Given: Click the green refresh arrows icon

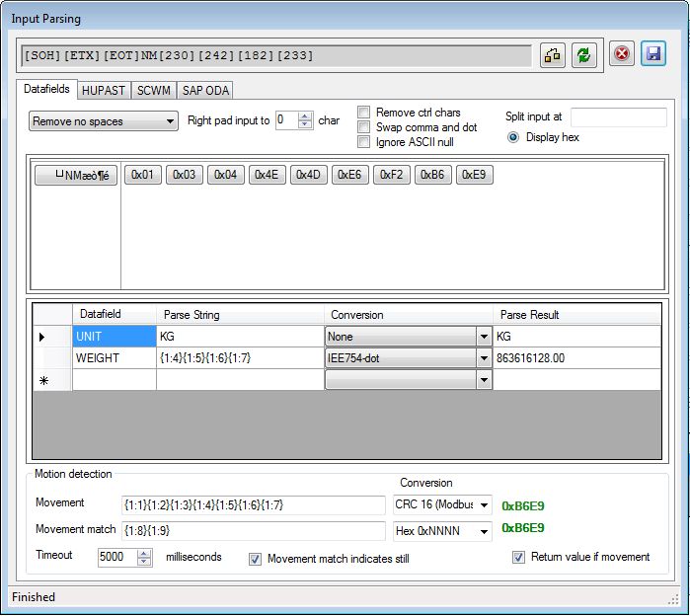Looking at the screenshot, I should (584, 55).
